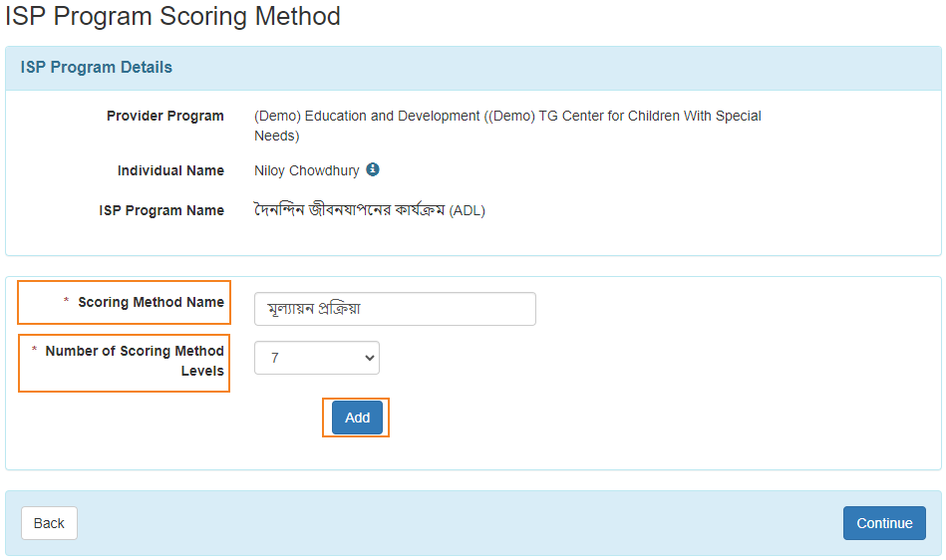Click the Scoring Method Name text field
The width and height of the screenshot is (946, 560).
[x=395, y=309]
